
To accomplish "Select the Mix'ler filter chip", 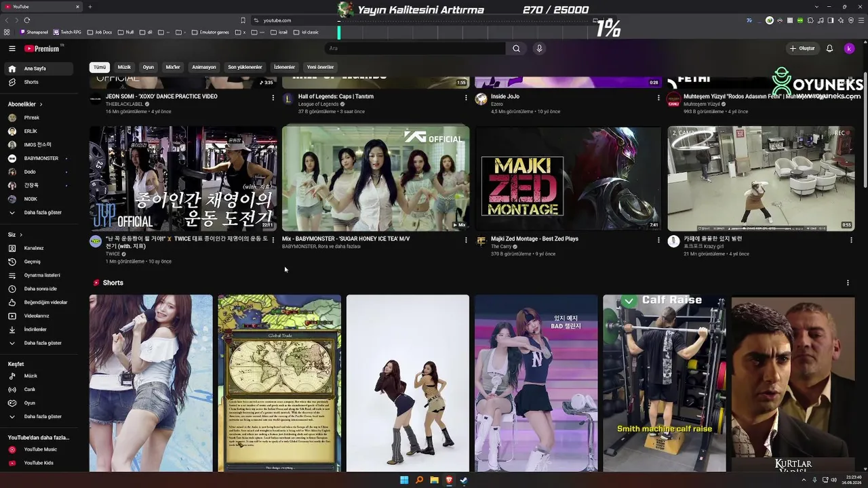I will 173,67.
